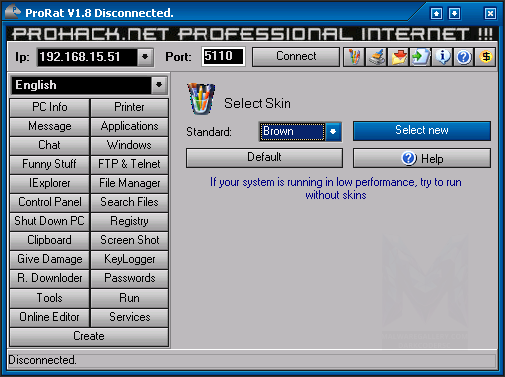The height and width of the screenshot is (377, 505).
Task: Click the Connect button
Action: (x=296, y=56)
